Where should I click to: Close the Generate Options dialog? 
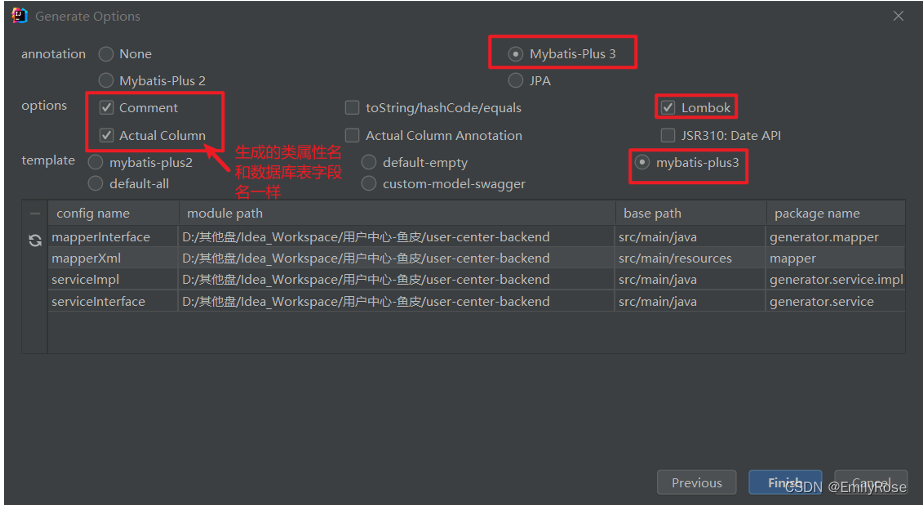(898, 16)
